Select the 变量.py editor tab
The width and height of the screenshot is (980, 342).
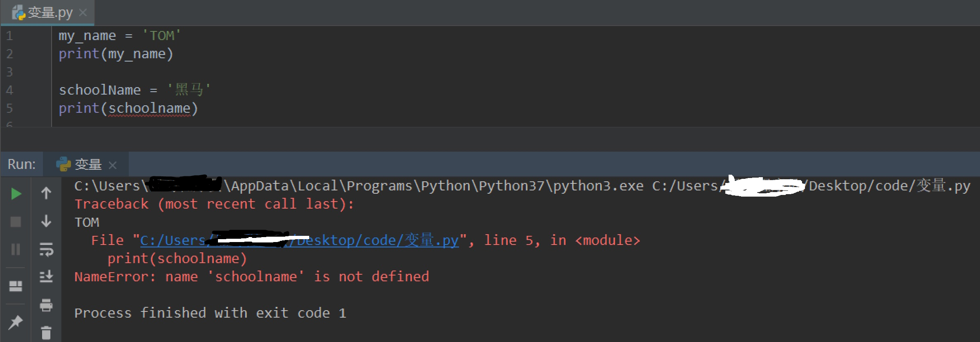click(48, 13)
